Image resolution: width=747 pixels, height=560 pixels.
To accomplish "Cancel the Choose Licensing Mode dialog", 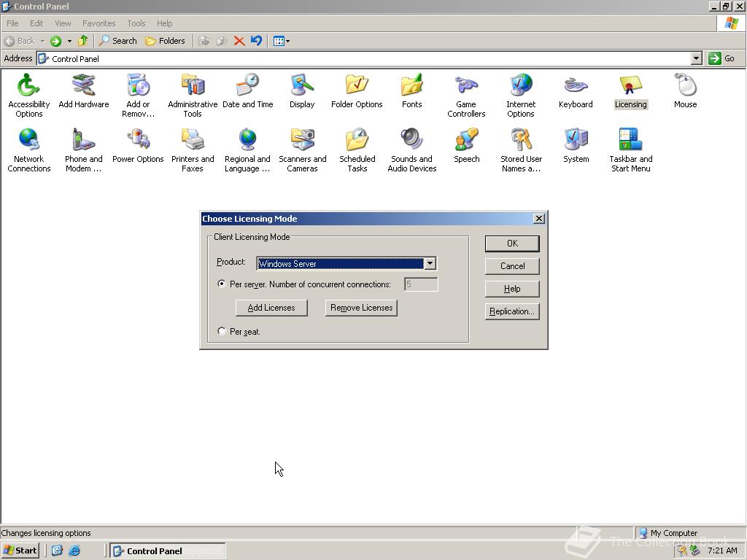I will click(512, 266).
